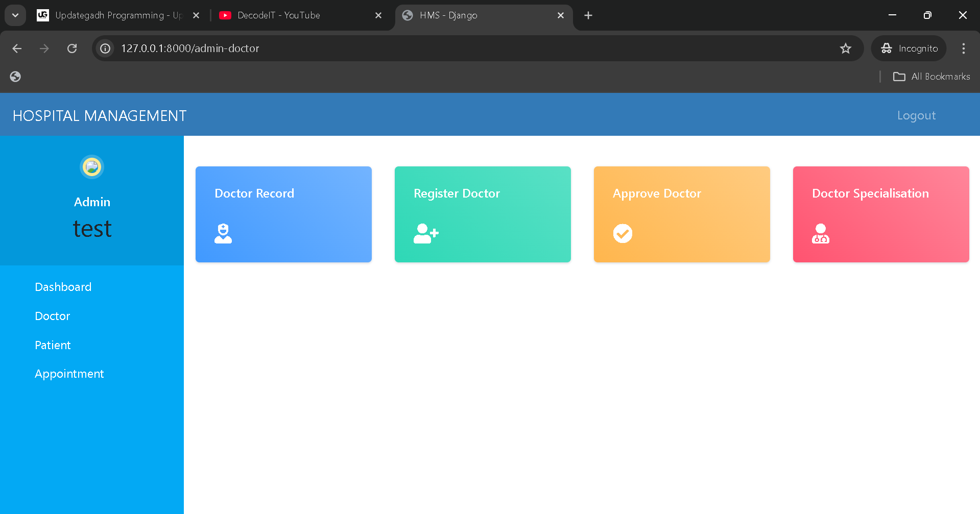This screenshot has height=514, width=980.
Task: View site information icon in address bar
Action: pos(105,48)
